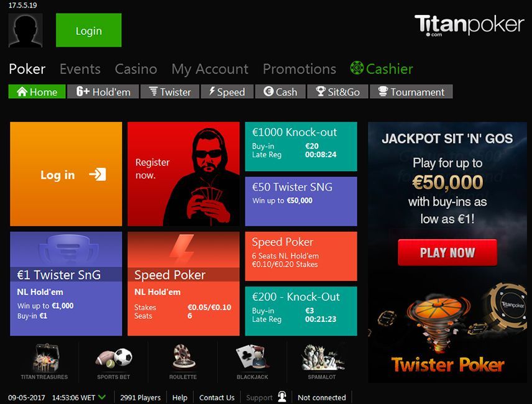Select the orange Log in tile
This screenshot has width=532, height=404.
click(x=66, y=174)
